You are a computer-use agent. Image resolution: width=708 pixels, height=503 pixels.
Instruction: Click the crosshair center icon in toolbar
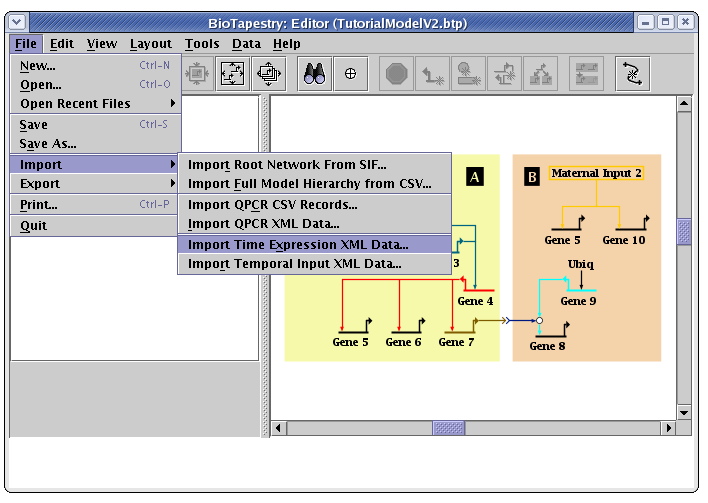350,73
